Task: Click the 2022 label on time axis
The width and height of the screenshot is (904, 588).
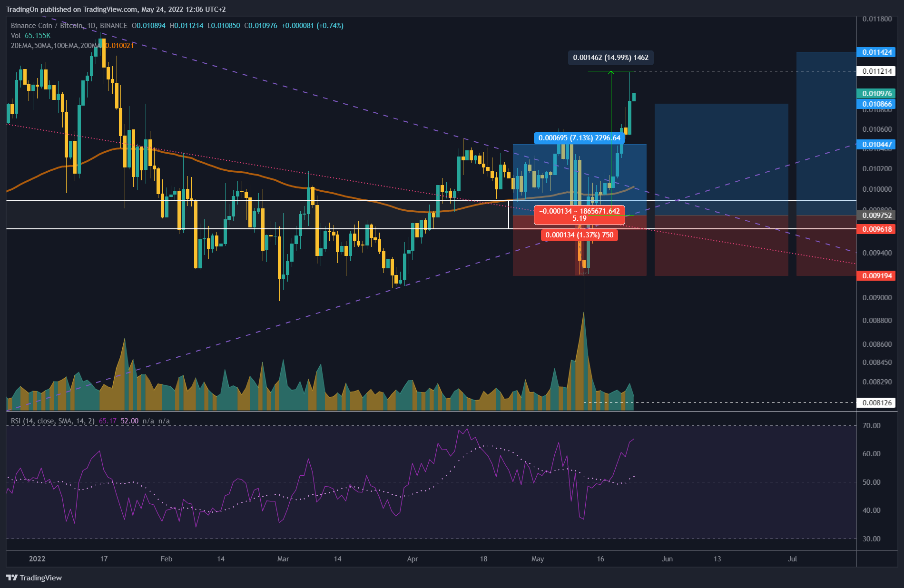Action: (x=37, y=559)
